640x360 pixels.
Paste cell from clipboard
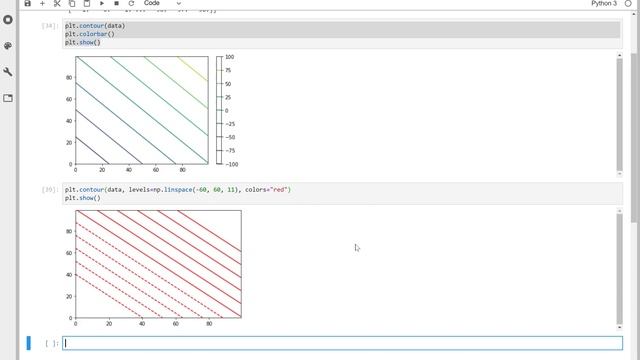pos(87,3)
